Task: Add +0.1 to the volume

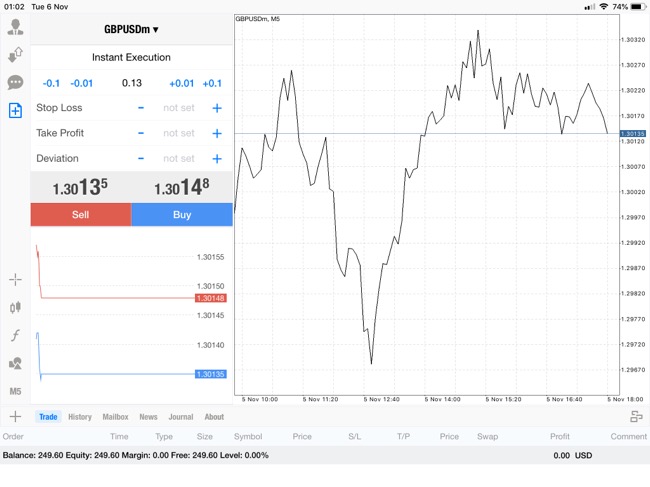Action: (x=210, y=83)
